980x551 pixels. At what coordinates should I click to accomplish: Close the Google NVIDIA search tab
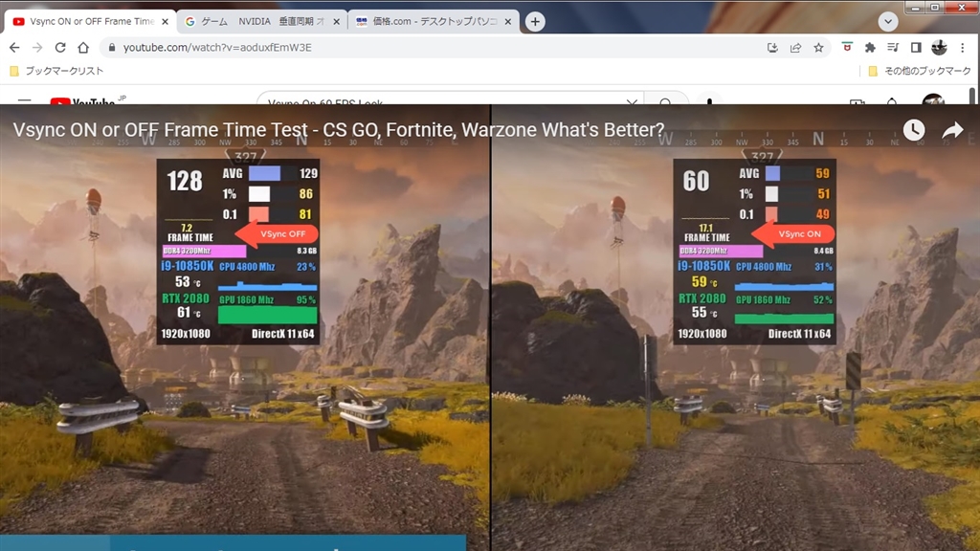click(x=336, y=21)
